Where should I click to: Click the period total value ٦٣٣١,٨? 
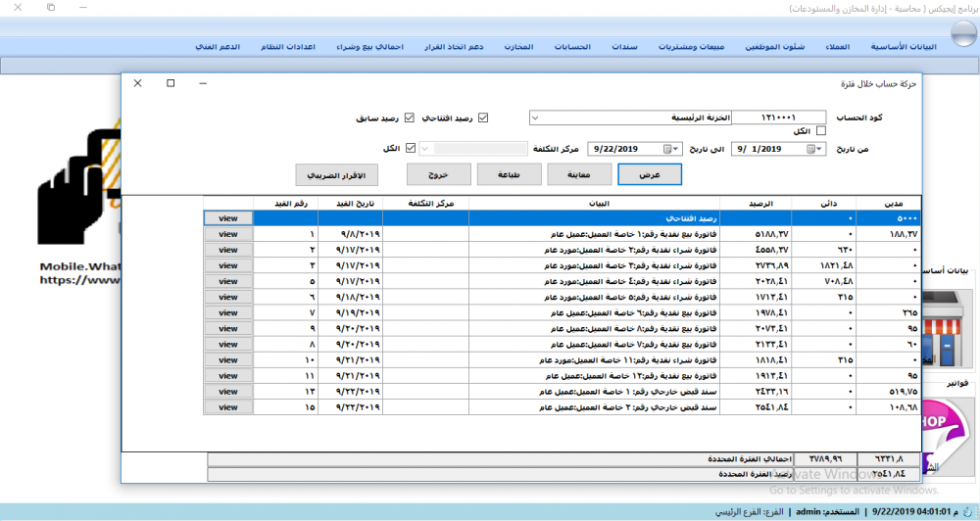point(888,459)
